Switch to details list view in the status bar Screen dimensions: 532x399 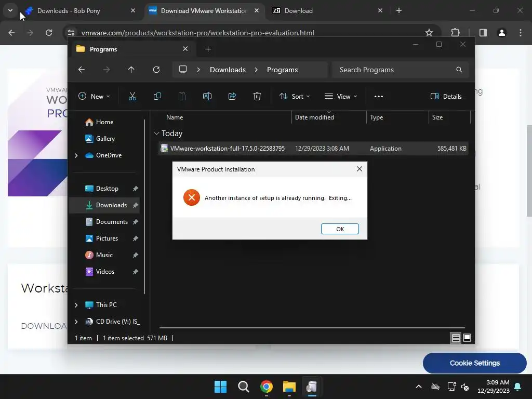tap(456, 338)
